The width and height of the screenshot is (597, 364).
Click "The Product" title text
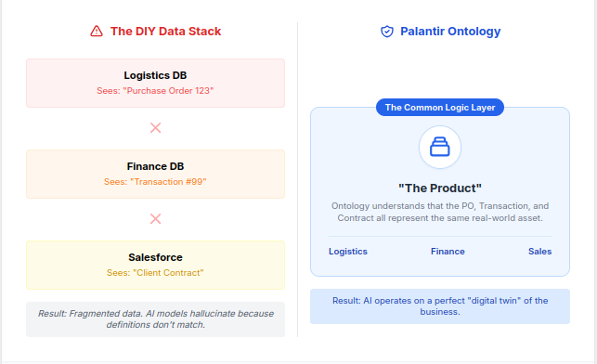pyautogui.click(x=440, y=188)
